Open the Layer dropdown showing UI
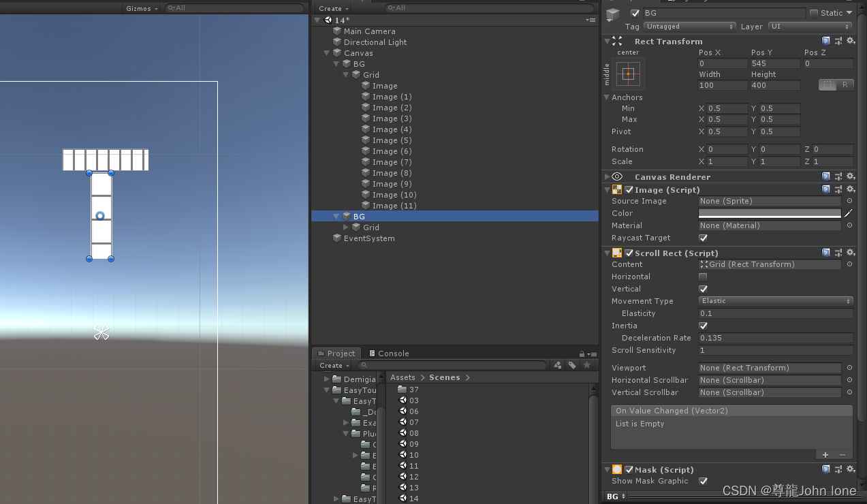Screen dimensions: 867x504 [x=810, y=27]
